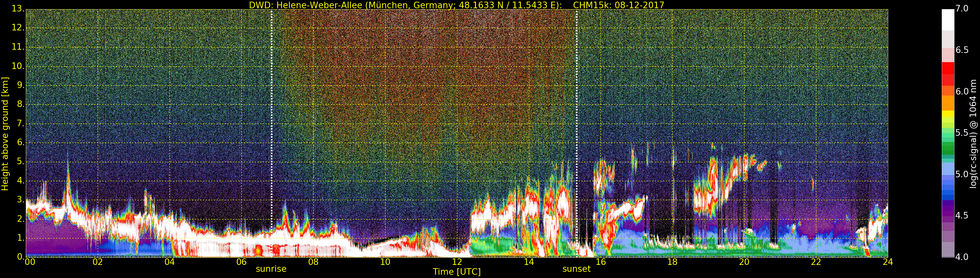Image resolution: width=980 pixels, height=278 pixels.
Task: Click the colorbar value "6.0"
Action: pyautogui.click(x=962, y=91)
